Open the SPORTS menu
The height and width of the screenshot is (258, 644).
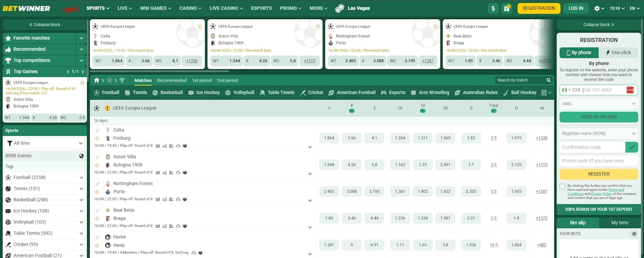[x=97, y=8]
